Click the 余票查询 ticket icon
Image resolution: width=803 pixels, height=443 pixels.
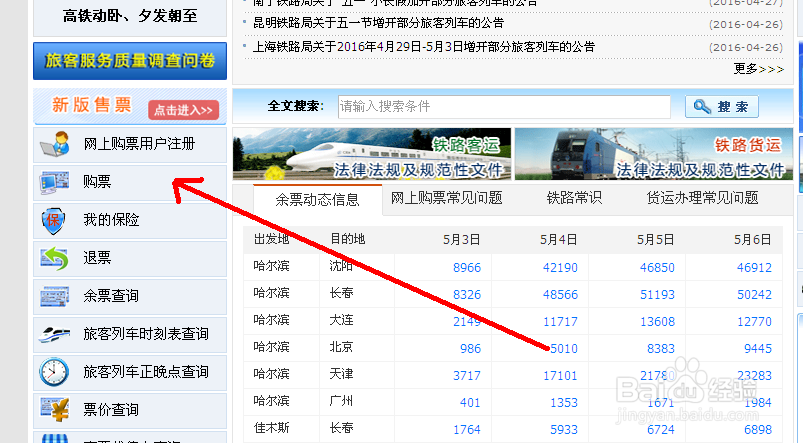(54, 296)
